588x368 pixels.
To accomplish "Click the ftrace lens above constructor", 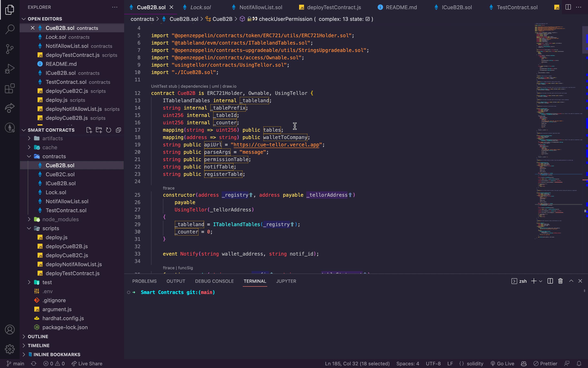I will [169, 188].
